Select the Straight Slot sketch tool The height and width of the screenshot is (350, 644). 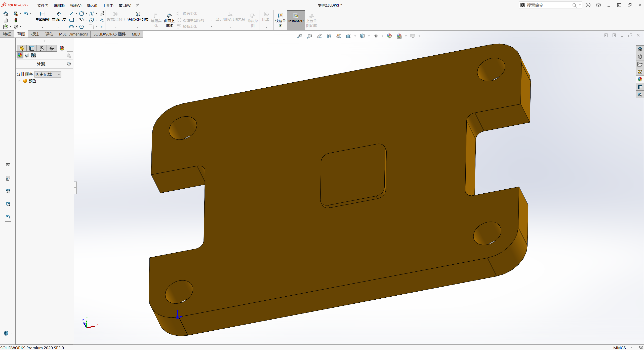(x=71, y=27)
